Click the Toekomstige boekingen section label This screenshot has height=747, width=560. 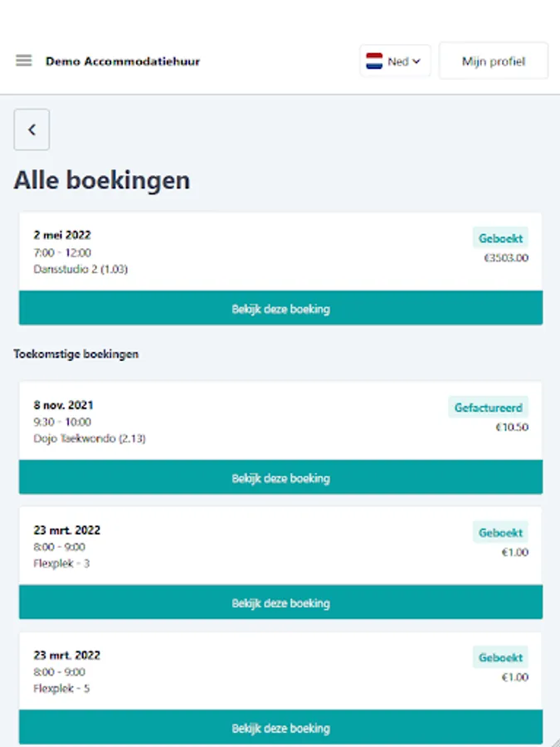point(76,354)
